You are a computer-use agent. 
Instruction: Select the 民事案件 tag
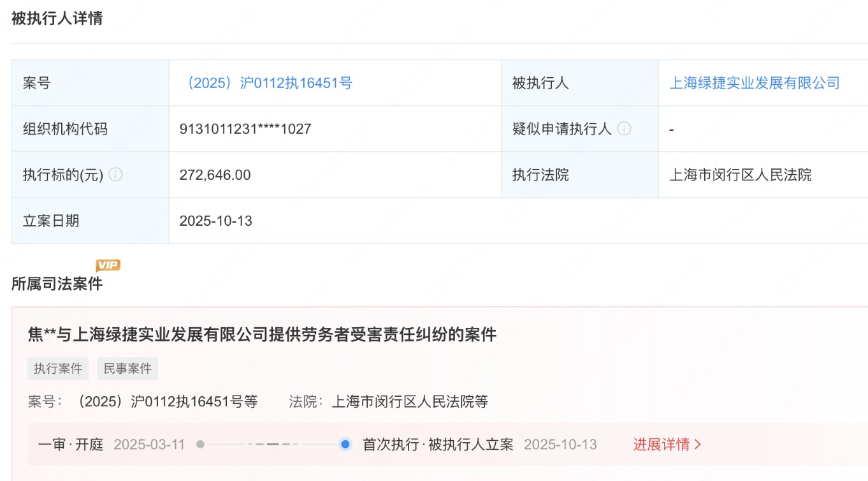(127, 369)
